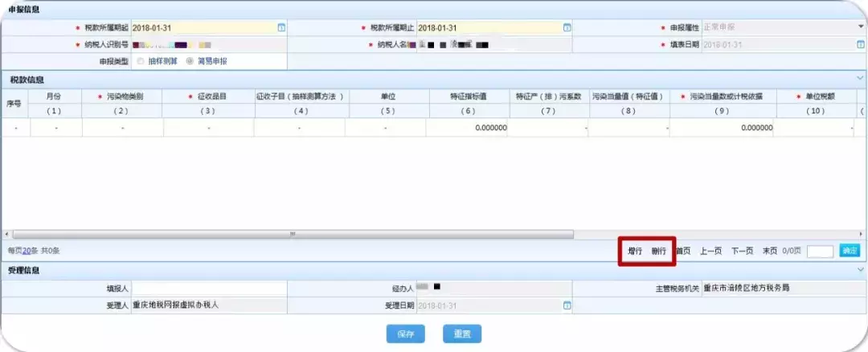868x352 pixels.
Task: Click the 单位税额 column header
Action: coord(817,96)
